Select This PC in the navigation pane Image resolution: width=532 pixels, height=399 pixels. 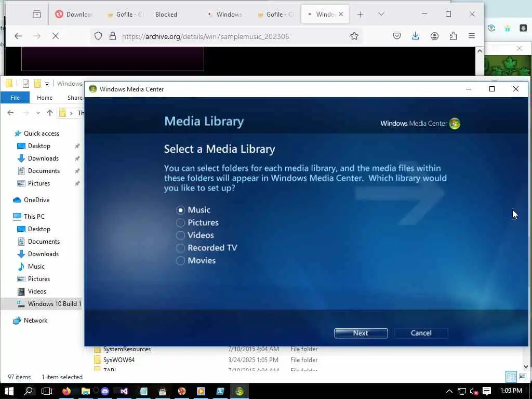[34, 217]
